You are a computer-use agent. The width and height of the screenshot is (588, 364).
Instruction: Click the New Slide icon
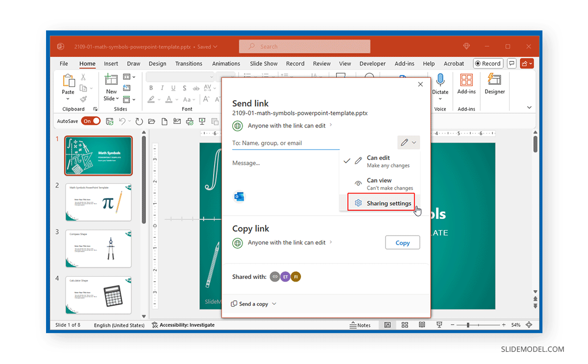pyautogui.click(x=111, y=80)
